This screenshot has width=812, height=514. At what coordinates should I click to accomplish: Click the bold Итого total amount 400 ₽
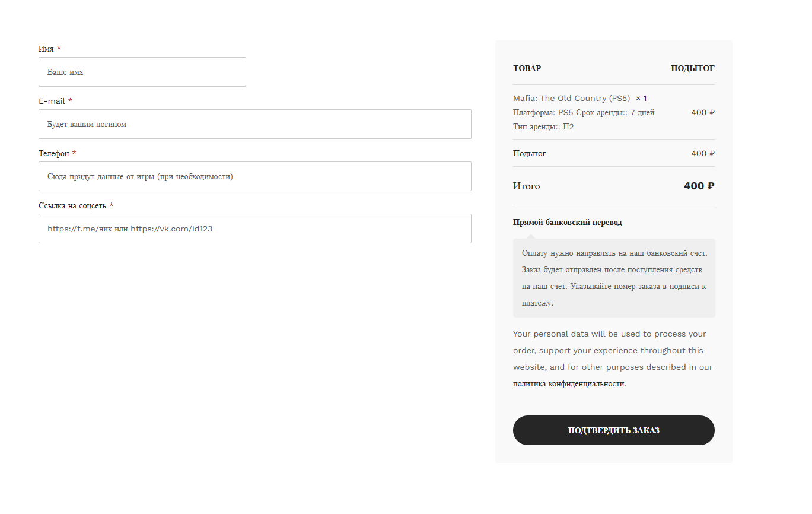tap(699, 186)
